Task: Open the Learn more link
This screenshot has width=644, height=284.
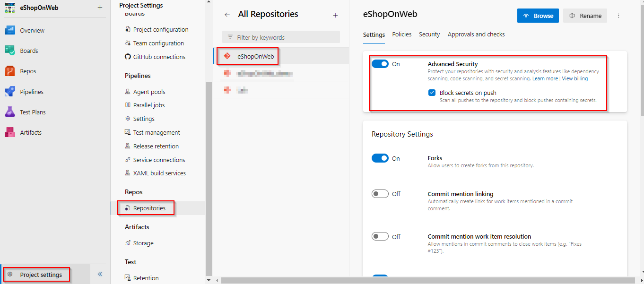Action: point(545,79)
